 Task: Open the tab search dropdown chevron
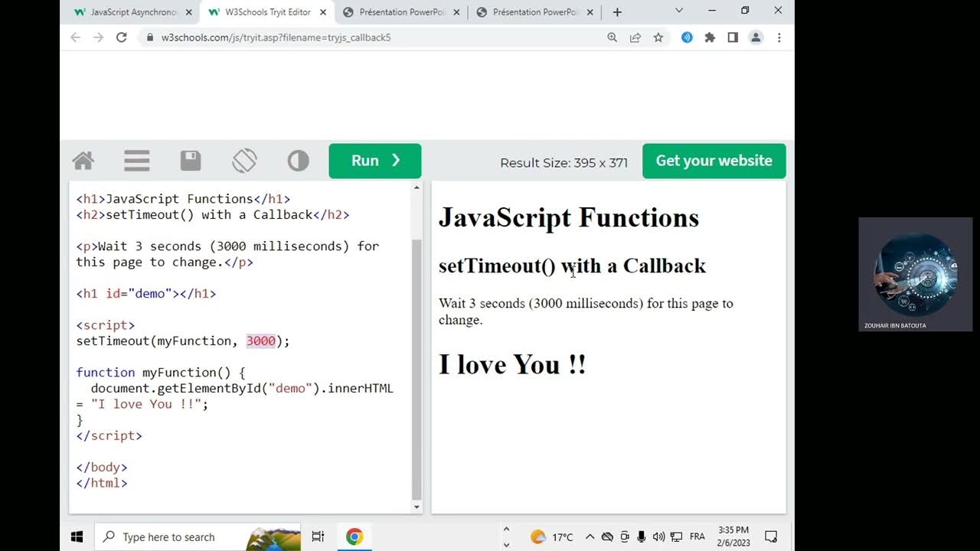tap(678, 10)
